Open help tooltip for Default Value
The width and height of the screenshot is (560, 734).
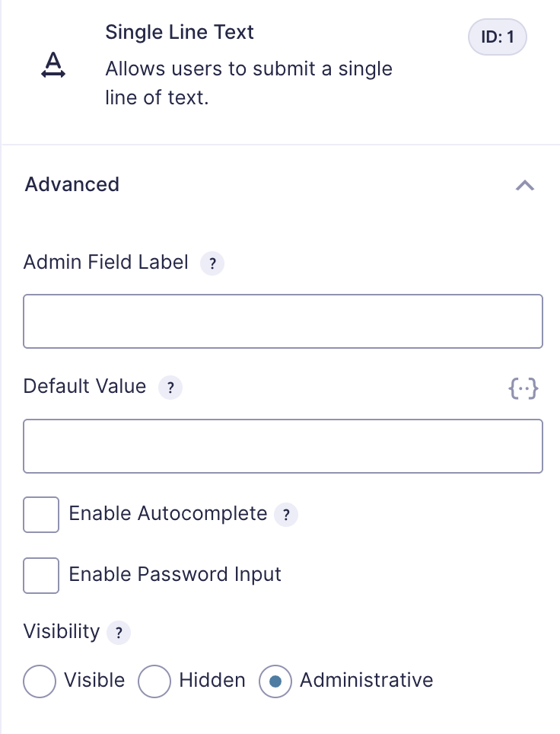click(170, 388)
